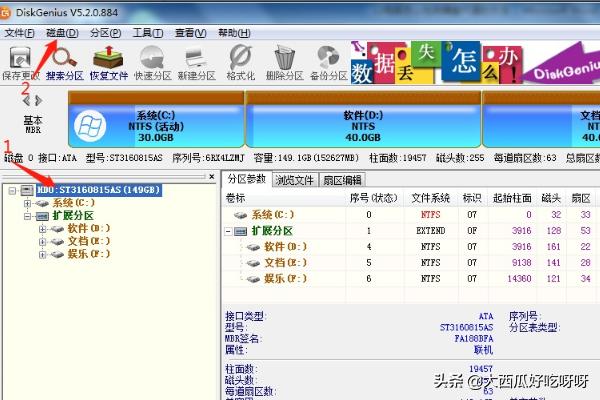Open the 磁盘(D) menu

pyautogui.click(x=62, y=32)
